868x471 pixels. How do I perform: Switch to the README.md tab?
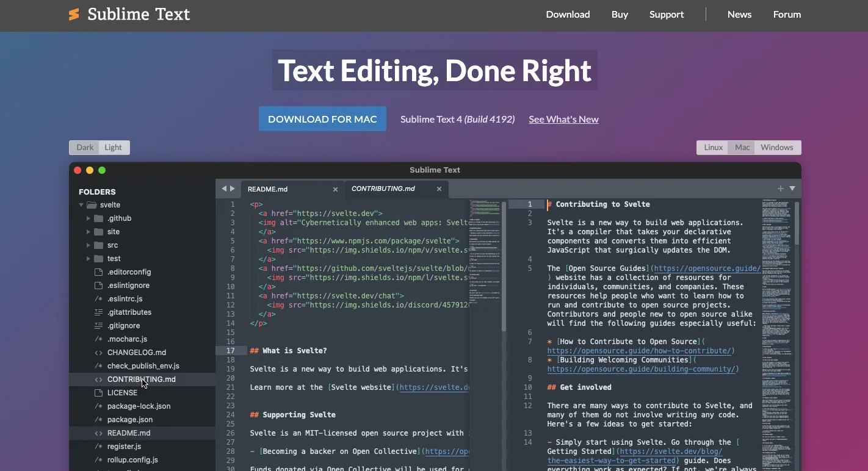(x=267, y=189)
